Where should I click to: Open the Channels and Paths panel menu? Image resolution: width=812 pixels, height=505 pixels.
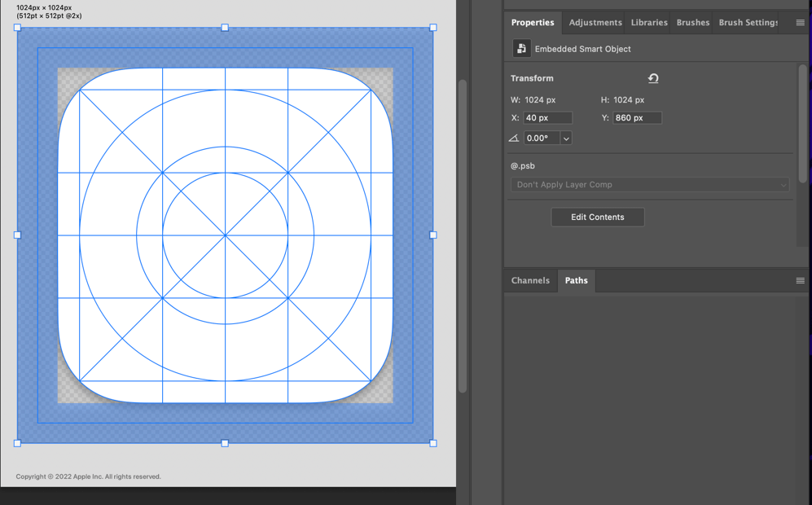coord(800,280)
